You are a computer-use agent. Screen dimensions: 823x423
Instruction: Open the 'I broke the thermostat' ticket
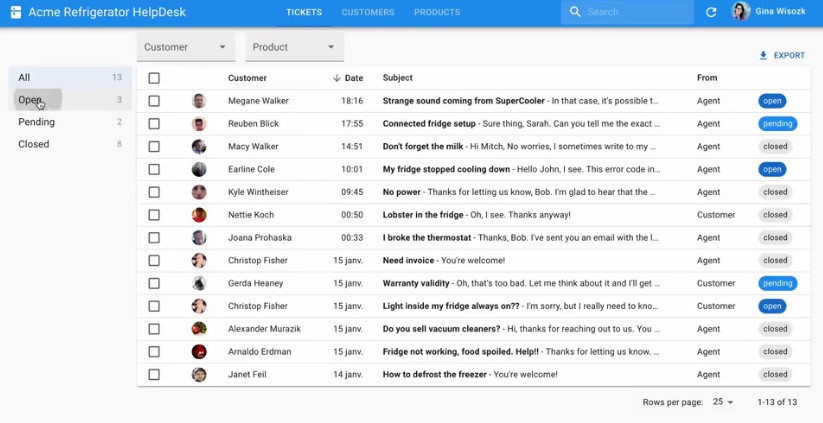click(427, 238)
